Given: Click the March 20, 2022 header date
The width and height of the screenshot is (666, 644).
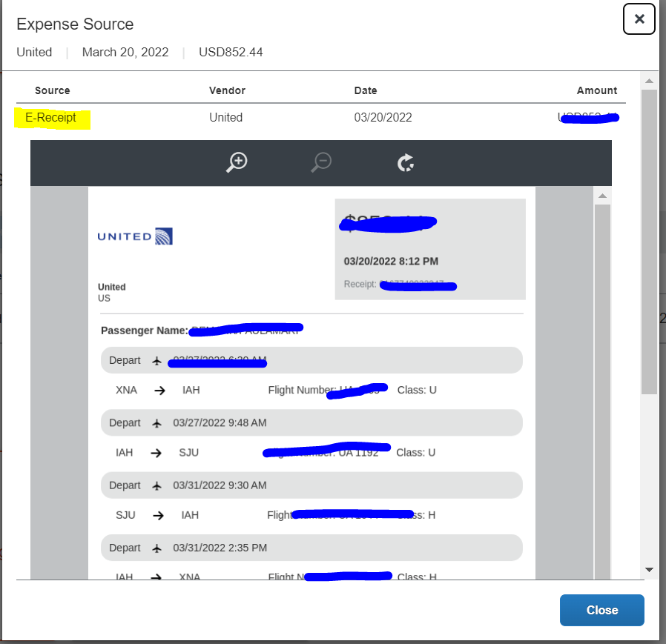Looking at the screenshot, I should tap(125, 52).
